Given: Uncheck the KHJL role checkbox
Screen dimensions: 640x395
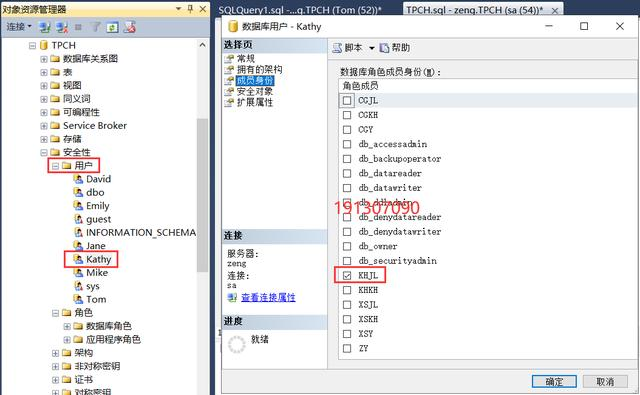Looking at the screenshot, I should coord(347,275).
